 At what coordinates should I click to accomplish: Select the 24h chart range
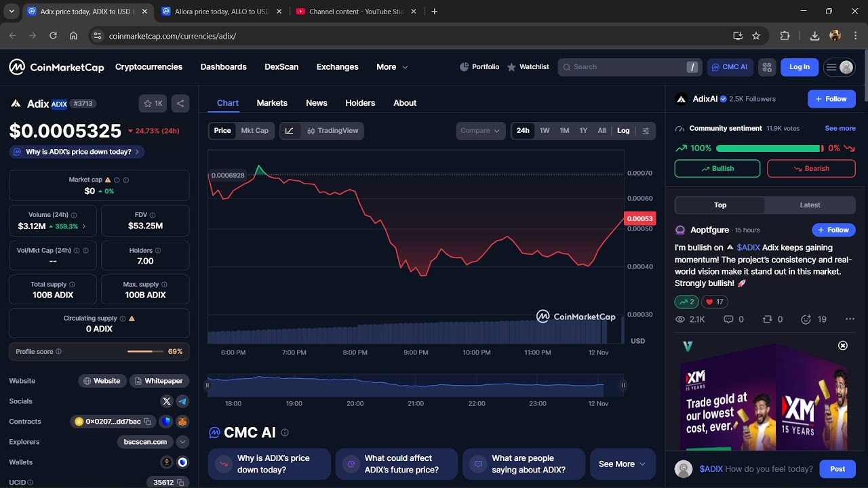pos(523,131)
